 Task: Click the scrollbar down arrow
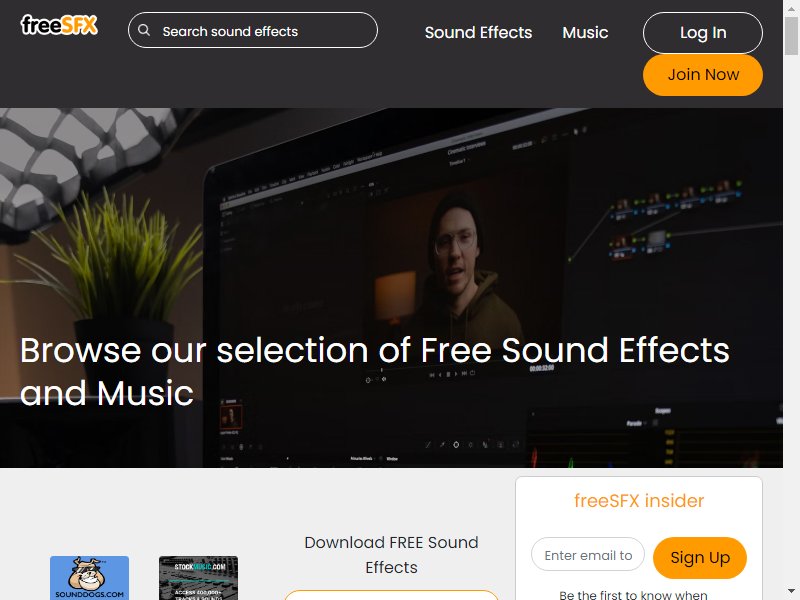(791, 593)
